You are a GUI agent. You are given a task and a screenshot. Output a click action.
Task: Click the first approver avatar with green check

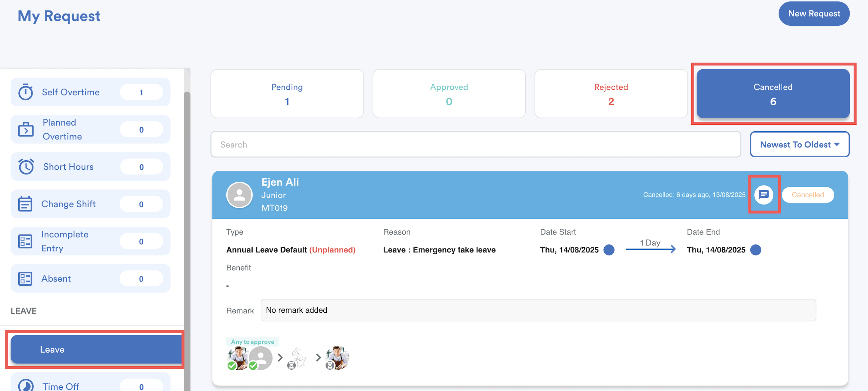(237, 358)
